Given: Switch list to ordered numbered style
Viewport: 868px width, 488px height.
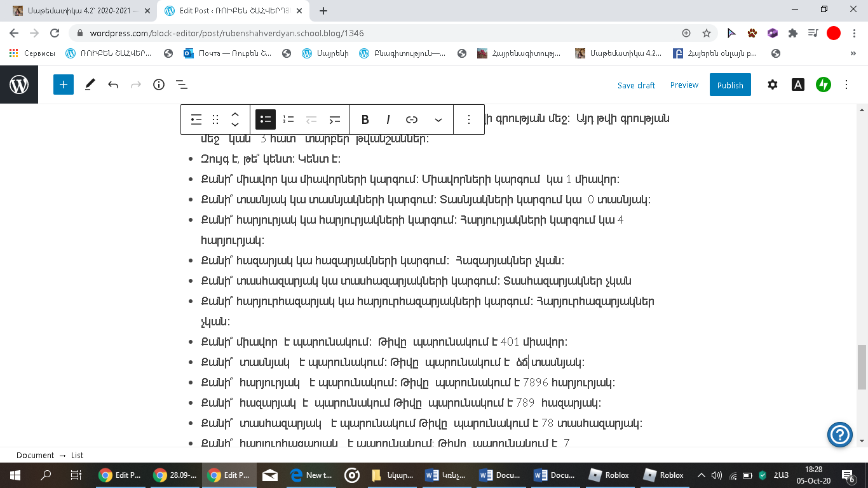Looking at the screenshot, I should tap(288, 119).
